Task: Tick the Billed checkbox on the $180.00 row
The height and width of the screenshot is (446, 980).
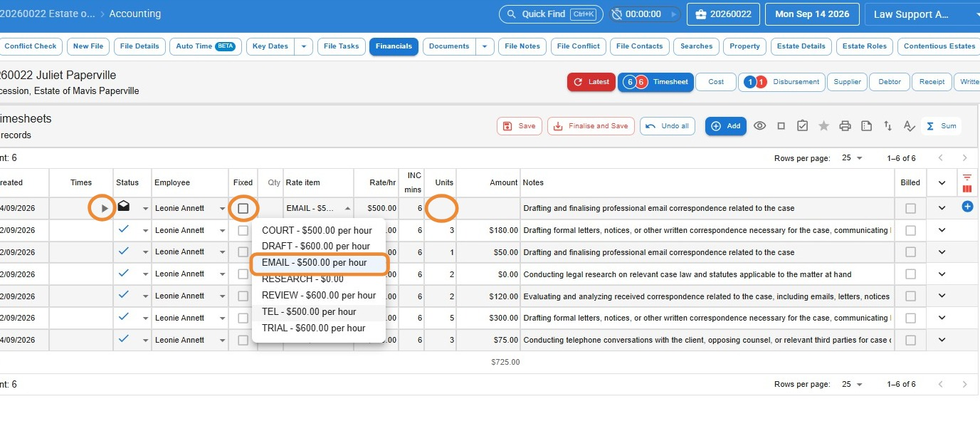Action: (x=910, y=231)
